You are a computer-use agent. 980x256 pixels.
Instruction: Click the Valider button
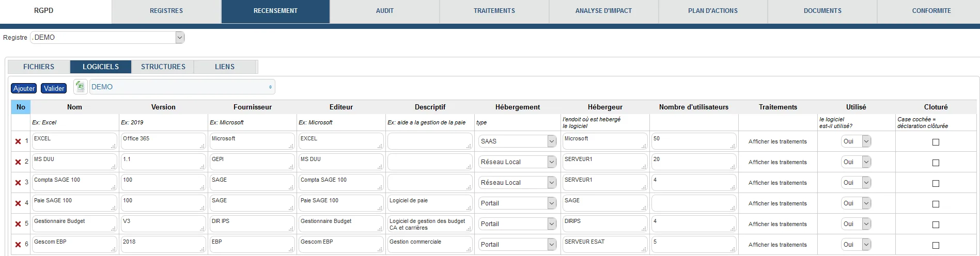pyautogui.click(x=54, y=88)
